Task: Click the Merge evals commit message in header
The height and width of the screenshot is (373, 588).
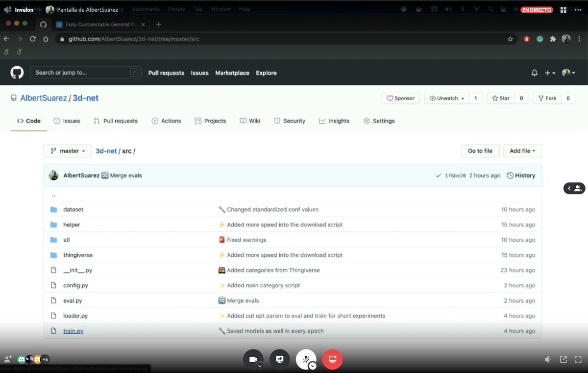Action: [126, 175]
